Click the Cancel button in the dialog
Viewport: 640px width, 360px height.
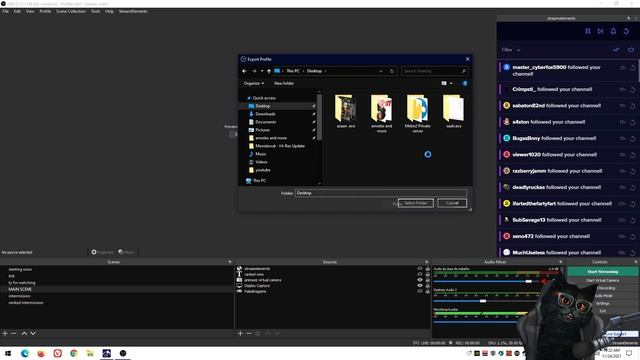[x=452, y=203]
